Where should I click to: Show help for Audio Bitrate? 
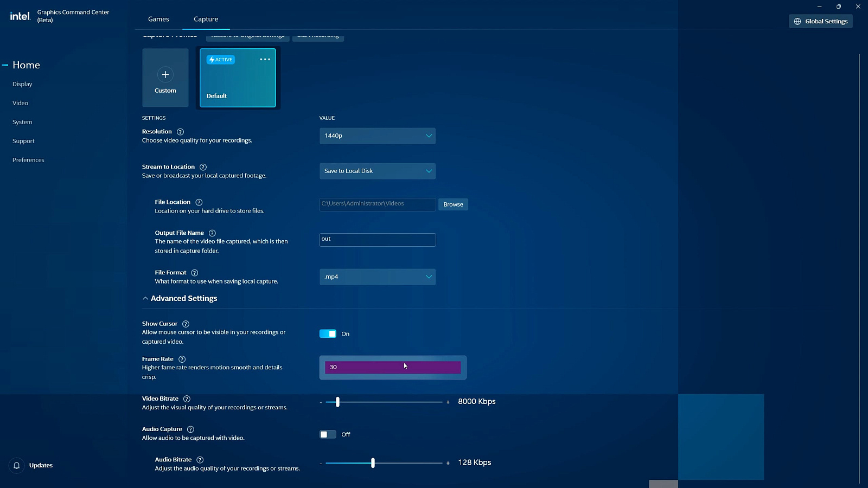[x=200, y=460]
